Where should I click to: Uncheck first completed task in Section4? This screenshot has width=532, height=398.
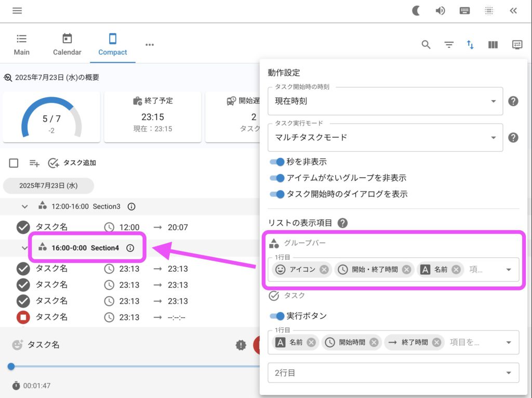click(x=23, y=269)
